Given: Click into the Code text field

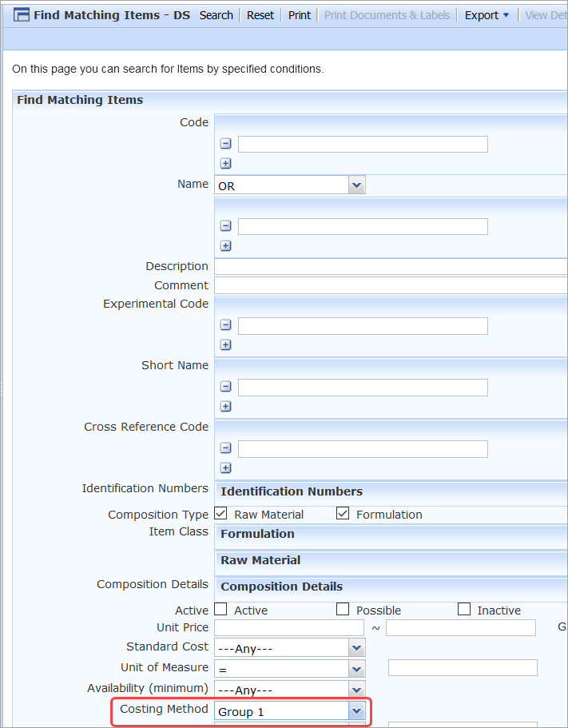Looking at the screenshot, I should [x=363, y=144].
